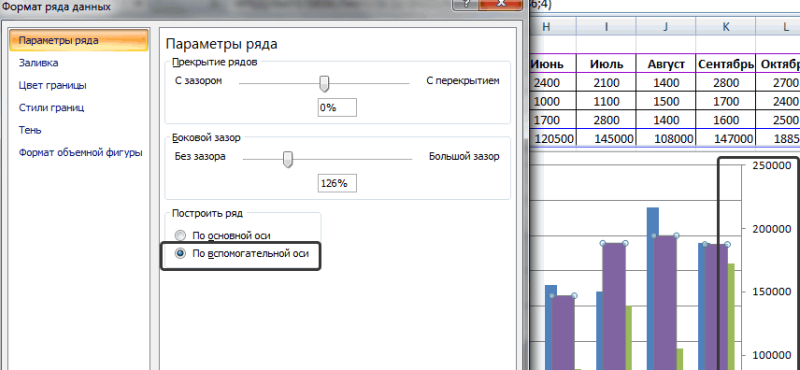800x370 pixels.
Task: Open the Цвет границы section
Action: pyautogui.click(x=53, y=85)
